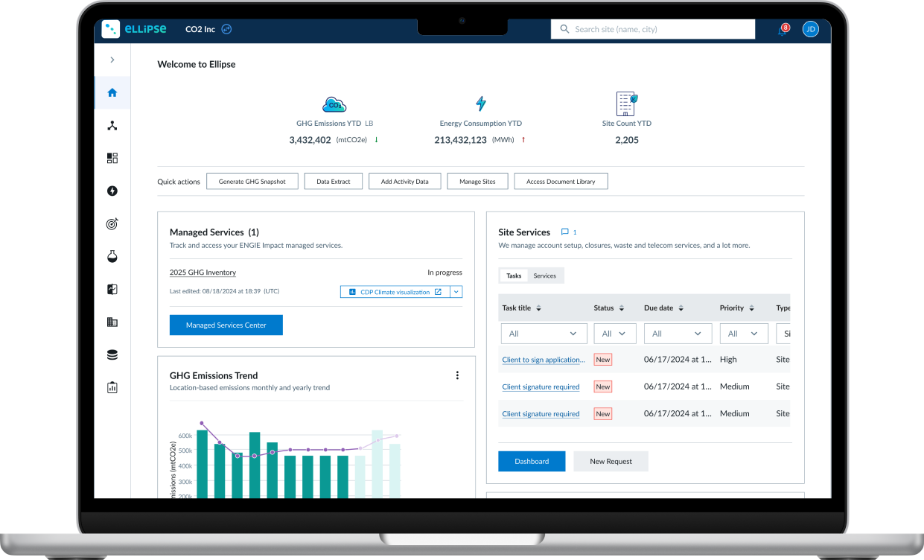Viewport: 924px width, 560px height.
Task: Switch to the Services tab
Action: (544, 276)
